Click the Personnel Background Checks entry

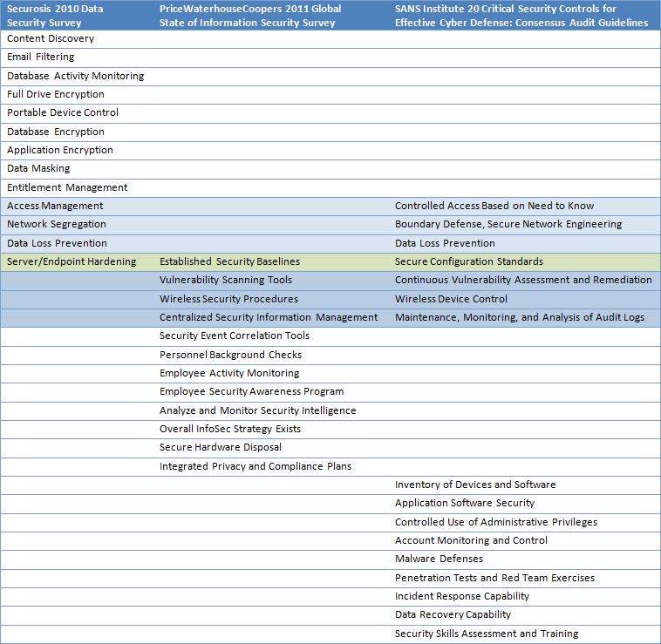pyautogui.click(x=230, y=355)
